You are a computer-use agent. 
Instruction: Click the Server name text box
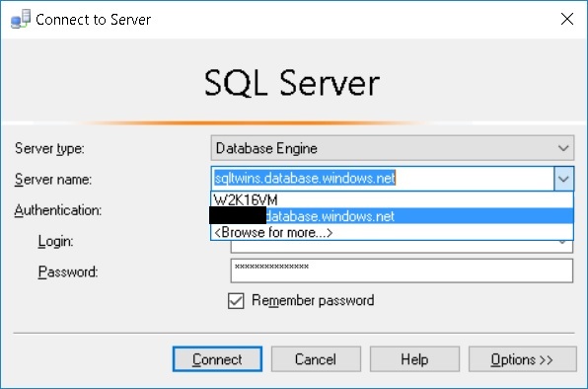[x=383, y=179]
